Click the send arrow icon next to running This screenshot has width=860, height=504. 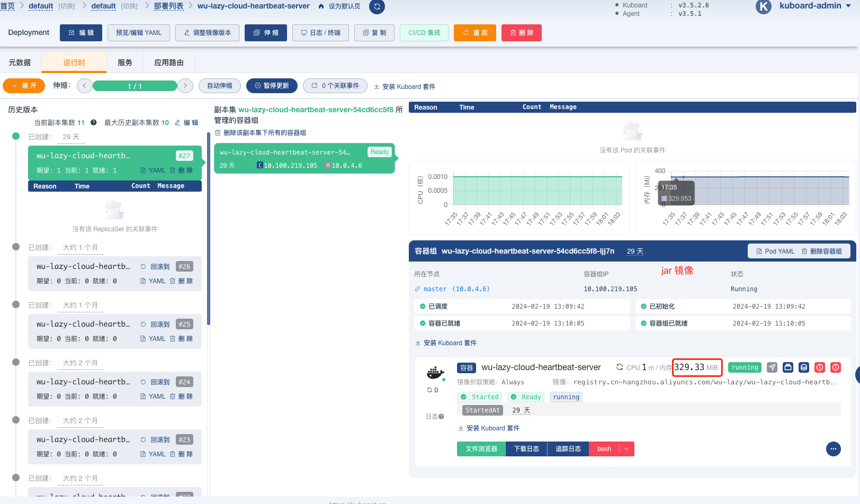point(772,367)
